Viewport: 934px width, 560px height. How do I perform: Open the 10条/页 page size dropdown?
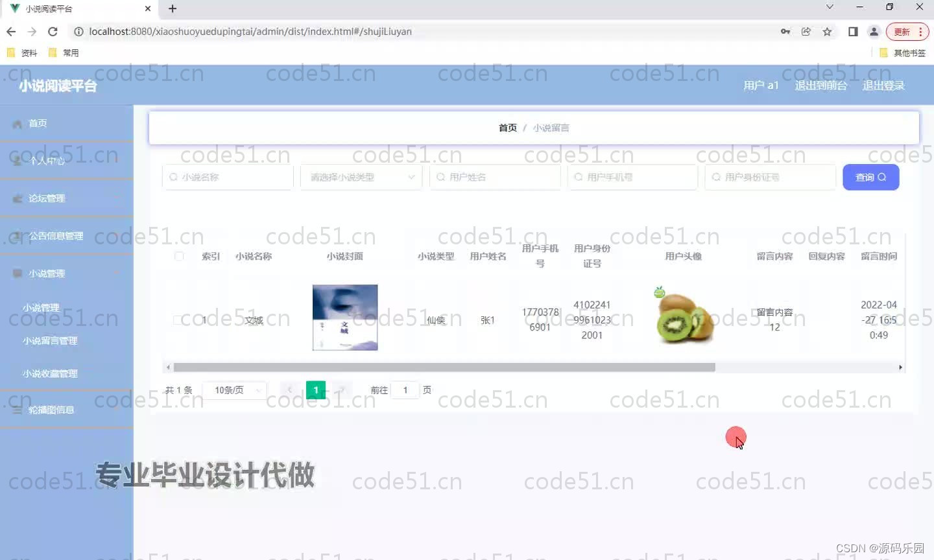click(x=234, y=390)
